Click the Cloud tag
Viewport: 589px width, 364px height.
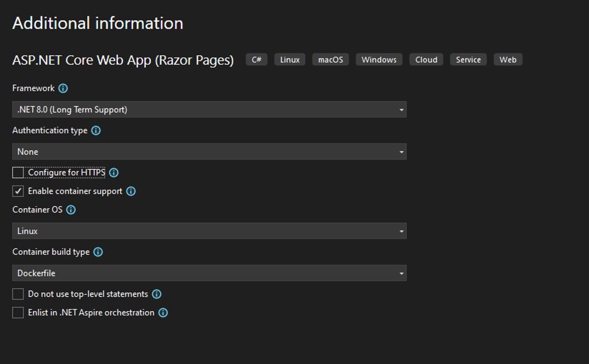click(x=426, y=59)
